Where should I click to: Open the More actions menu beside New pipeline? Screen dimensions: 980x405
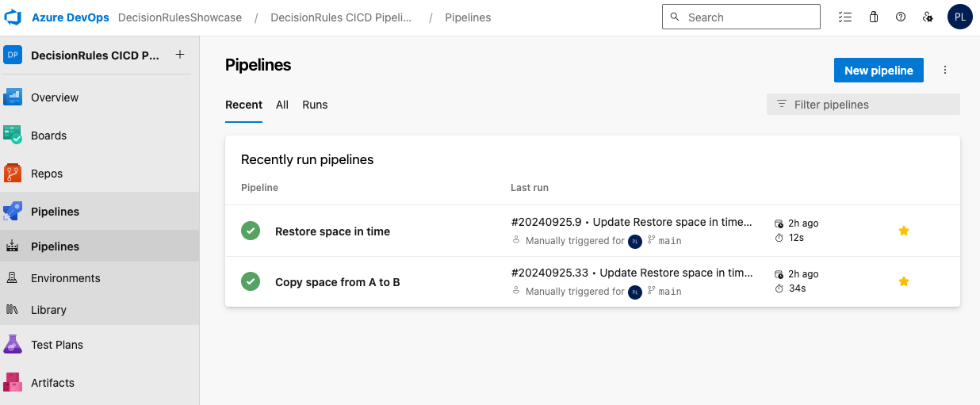[944, 71]
